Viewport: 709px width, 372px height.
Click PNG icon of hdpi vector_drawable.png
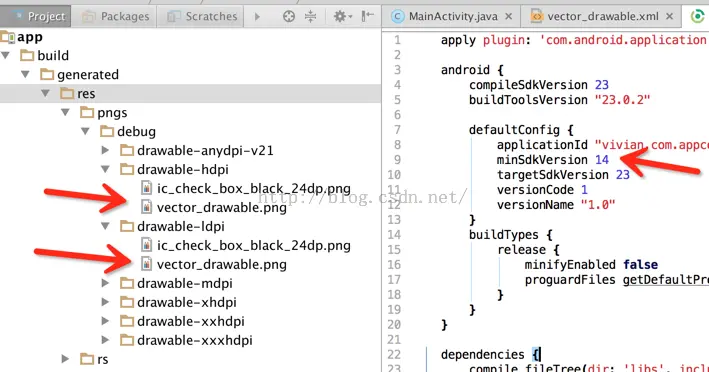click(x=146, y=207)
